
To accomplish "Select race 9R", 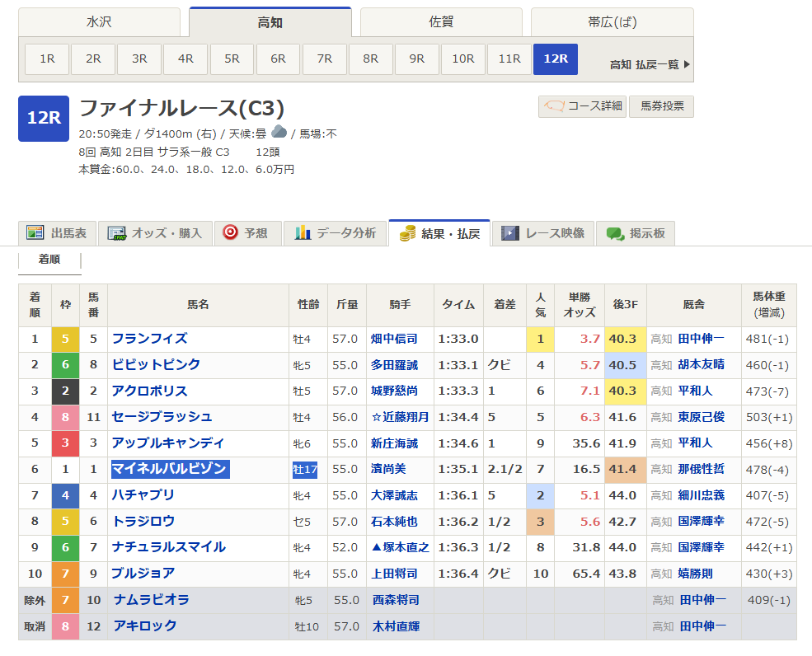I will point(417,59).
